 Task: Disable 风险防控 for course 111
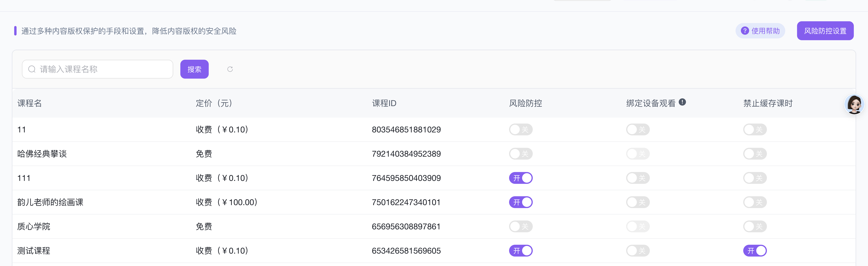[x=521, y=178]
